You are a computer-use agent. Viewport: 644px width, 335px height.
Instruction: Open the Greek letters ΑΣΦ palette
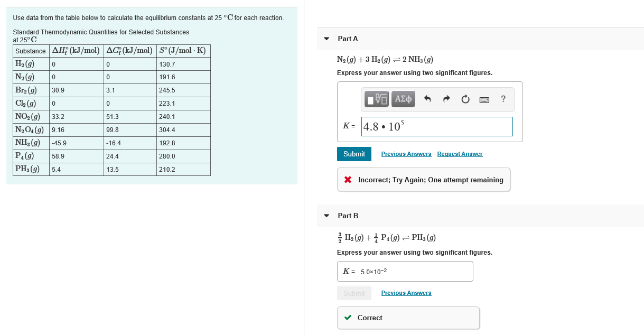coord(404,99)
